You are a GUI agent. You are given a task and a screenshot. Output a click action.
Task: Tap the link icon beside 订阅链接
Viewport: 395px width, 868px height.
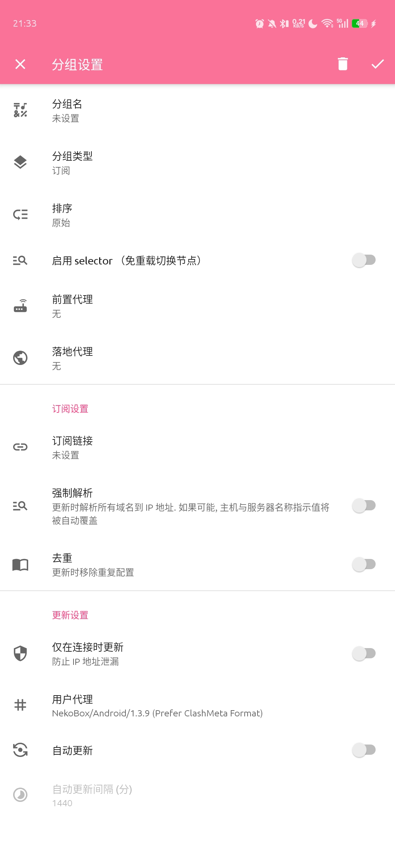20,447
